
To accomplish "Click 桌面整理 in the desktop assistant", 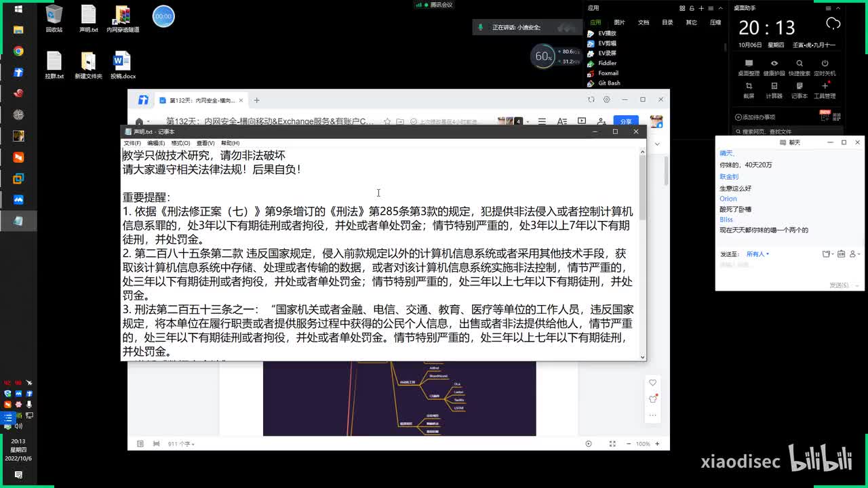I will [x=749, y=67].
